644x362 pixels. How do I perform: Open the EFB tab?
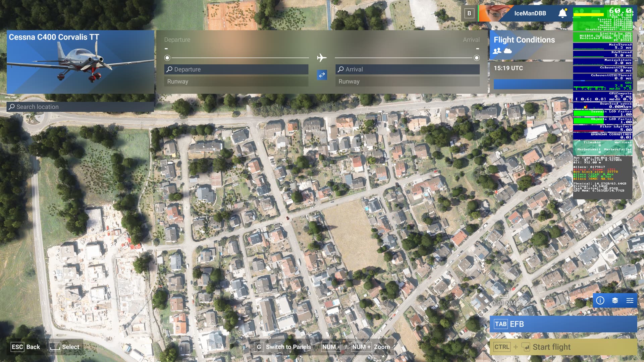point(563,324)
